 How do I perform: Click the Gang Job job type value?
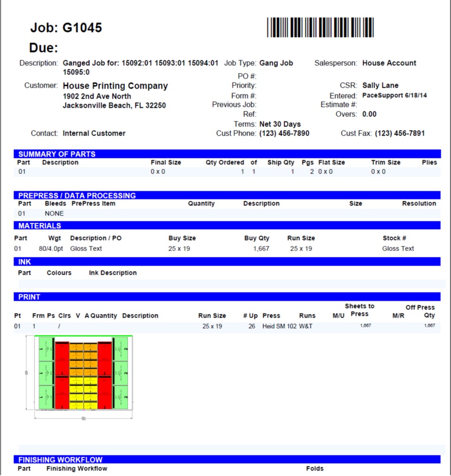[276, 63]
